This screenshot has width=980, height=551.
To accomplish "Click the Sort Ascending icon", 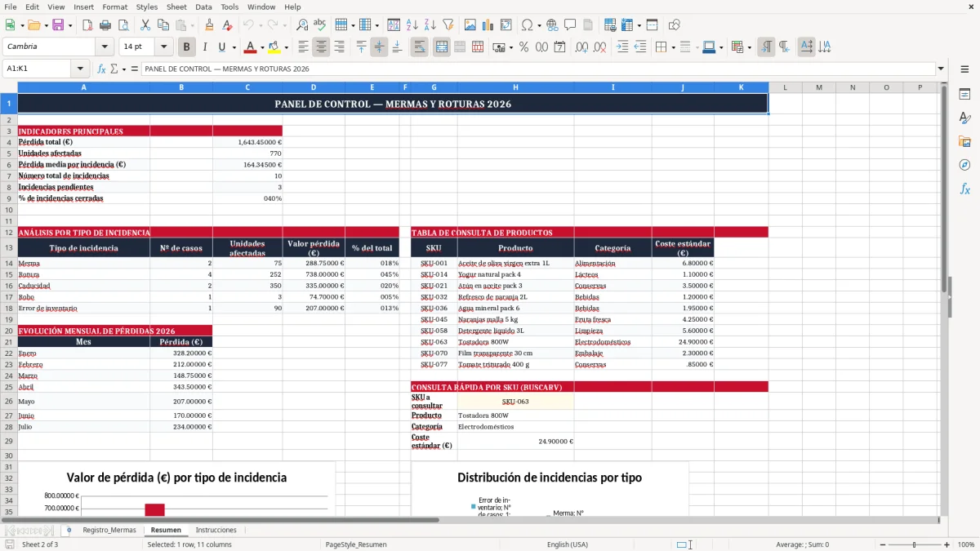I will click(x=412, y=25).
